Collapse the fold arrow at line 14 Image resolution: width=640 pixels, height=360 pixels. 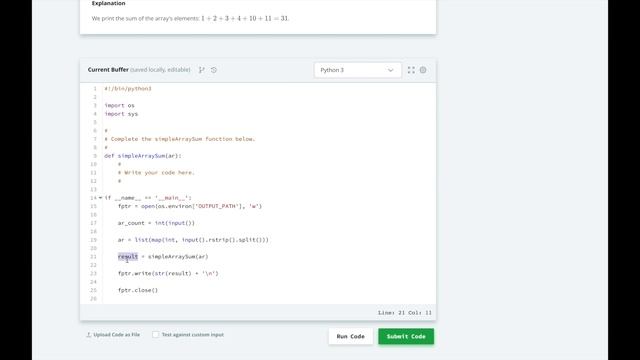pyautogui.click(x=100, y=198)
